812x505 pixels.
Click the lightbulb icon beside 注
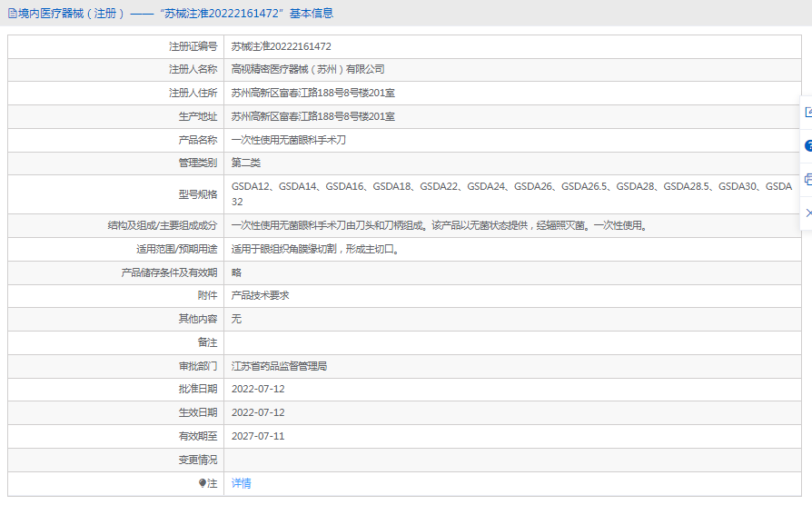coord(203,483)
